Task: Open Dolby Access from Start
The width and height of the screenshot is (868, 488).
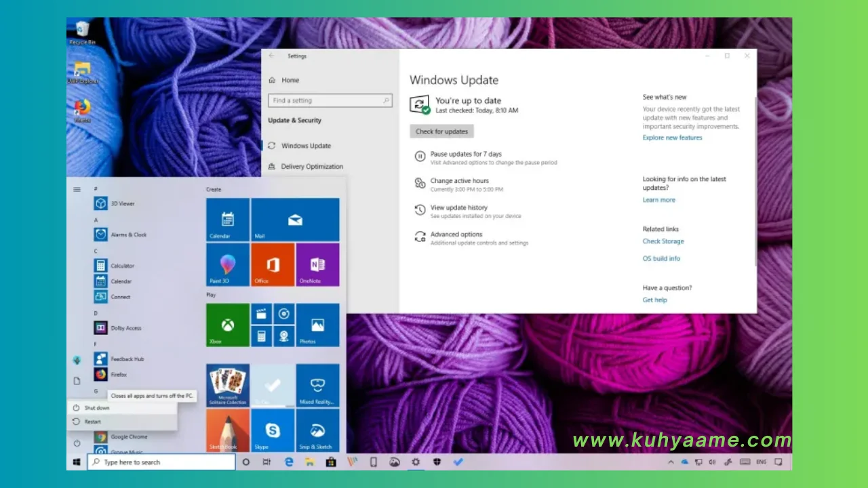Action: pos(117,328)
